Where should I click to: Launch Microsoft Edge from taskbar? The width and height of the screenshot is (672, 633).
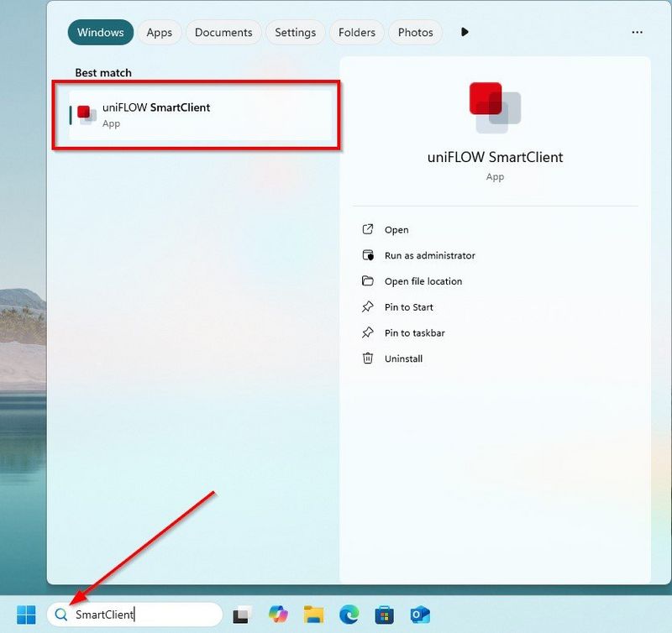point(349,615)
